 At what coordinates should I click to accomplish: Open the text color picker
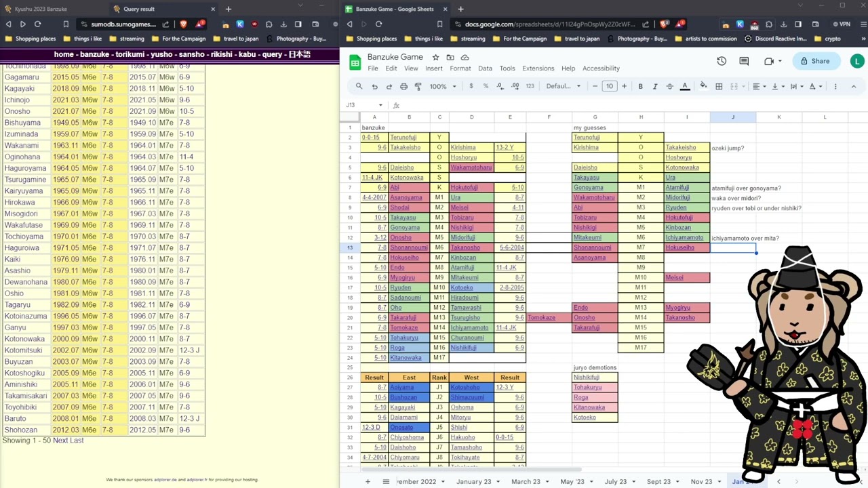click(x=685, y=86)
